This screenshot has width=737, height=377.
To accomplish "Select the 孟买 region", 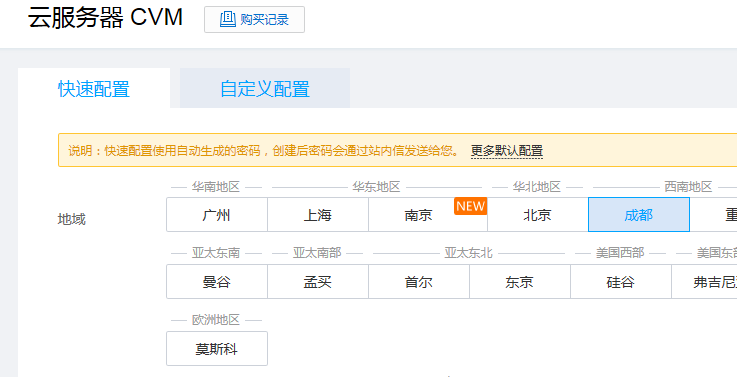I will pos(318,282).
